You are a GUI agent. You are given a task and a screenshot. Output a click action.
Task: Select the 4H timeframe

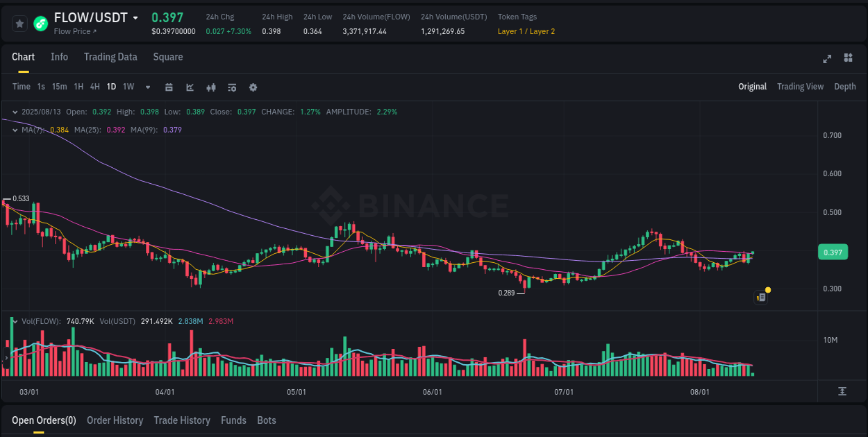coord(94,87)
